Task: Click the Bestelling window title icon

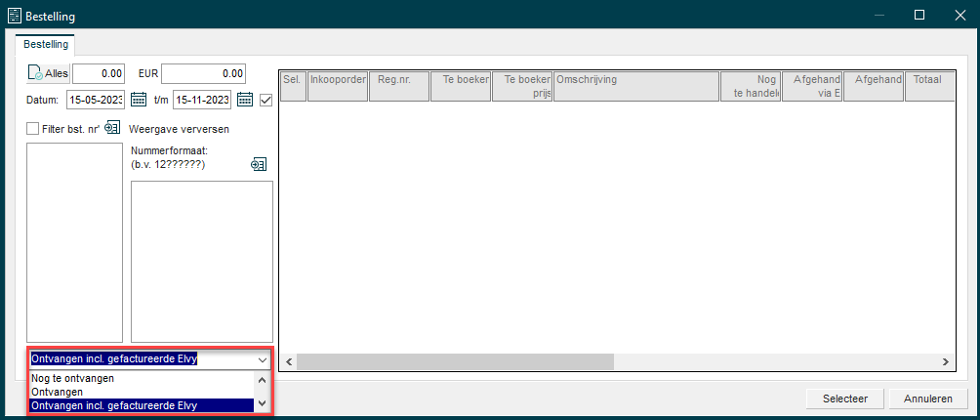Action: pyautogui.click(x=15, y=16)
